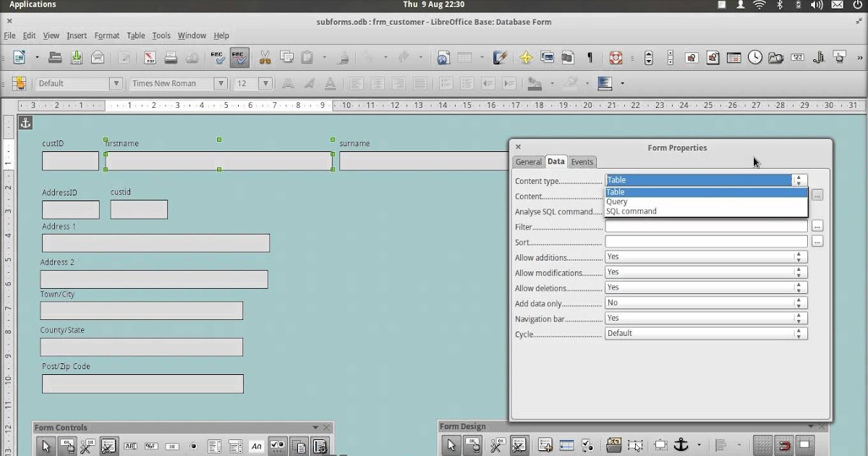The height and width of the screenshot is (456, 868).
Task: Open the Format menu
Action: (x=106, y=35)
